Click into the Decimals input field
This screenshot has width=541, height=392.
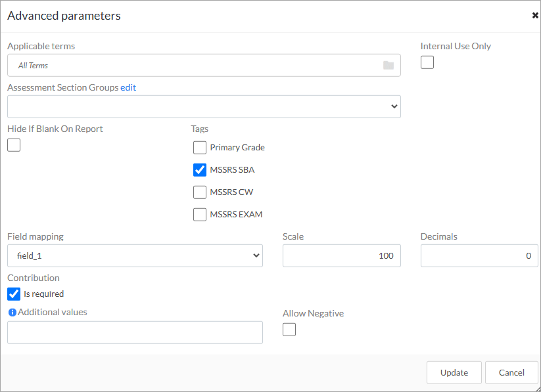(479, 256)
